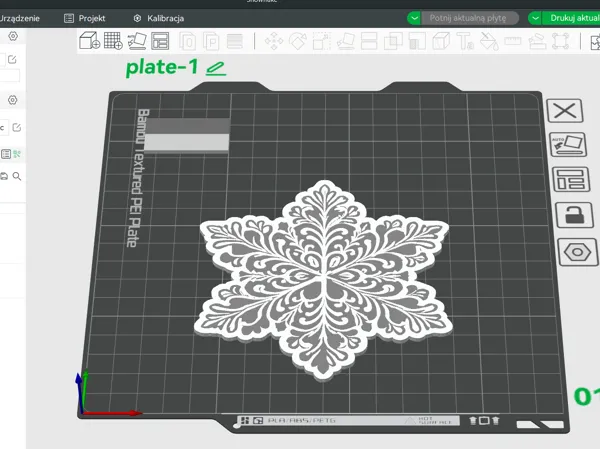The width and height of the screenshot is (600, 449).
Task: Click the Split to objects icon
Action: click(188, 41)
